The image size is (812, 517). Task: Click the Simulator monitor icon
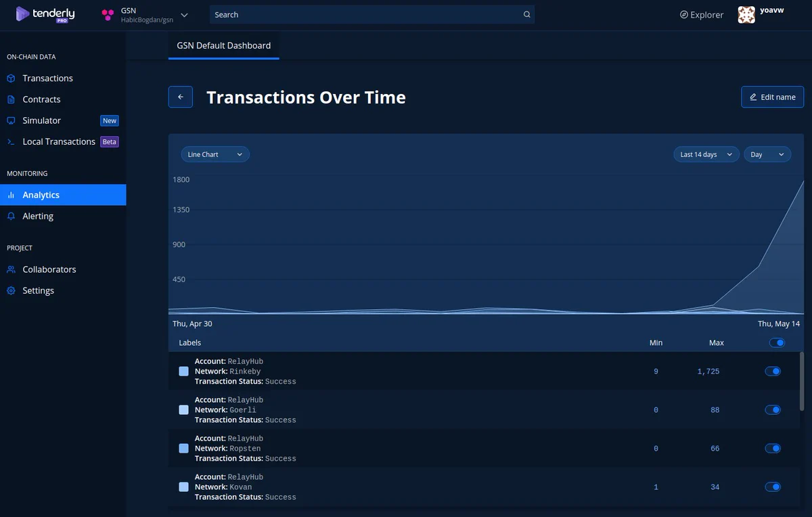(11, 120)
